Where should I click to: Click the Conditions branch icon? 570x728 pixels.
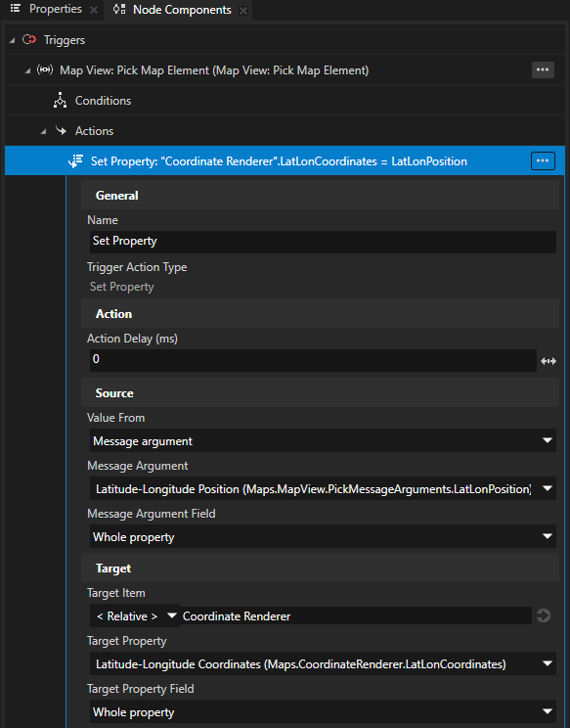tap(60, 100)
